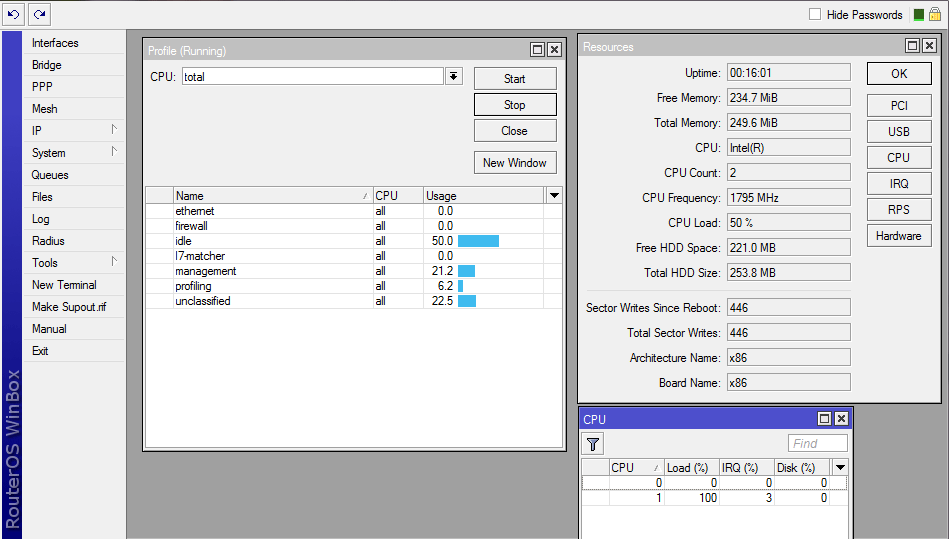Screen dimensions: 949x539
Task: Open the Files menu
Action: point(42,197)
